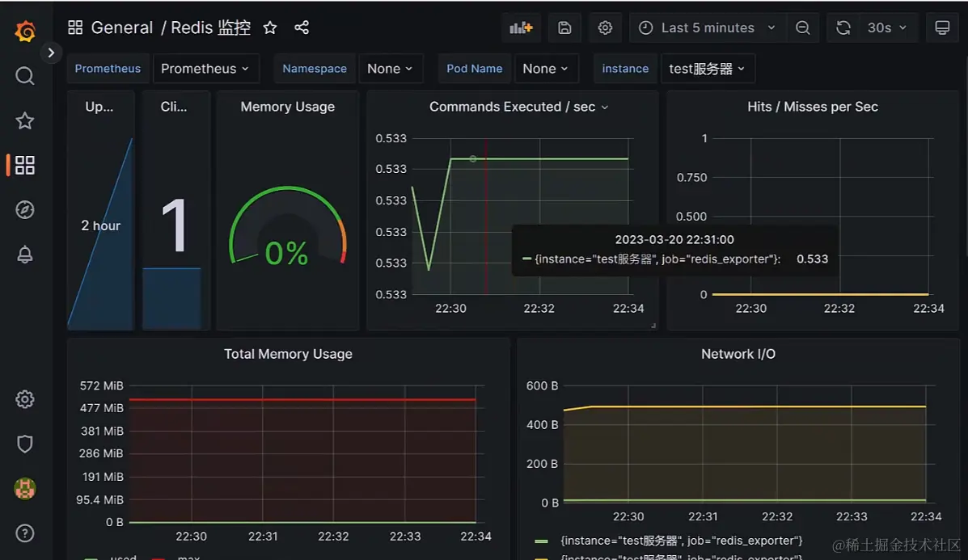This screenshot has width=968, height=560.
Task: Open the Dashboards grid icon in sidebar
Action: [x=25, y=165]
